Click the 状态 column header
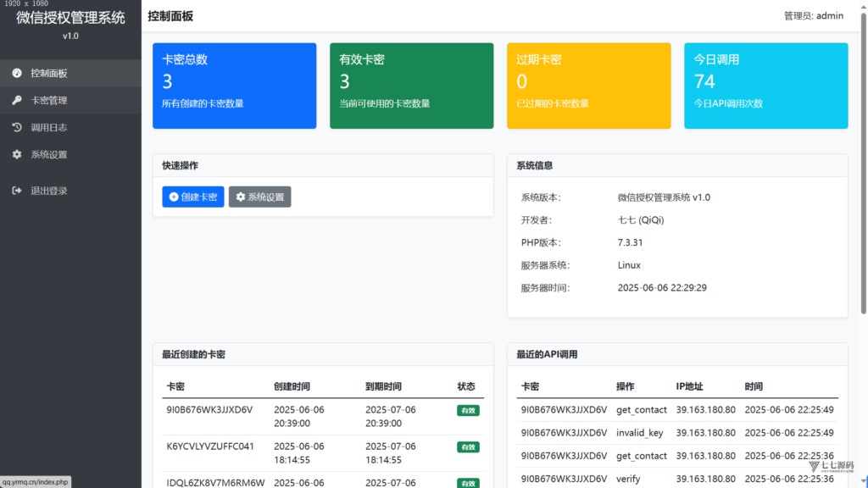Viewport: 868px width, 488px height. (466, 386)
